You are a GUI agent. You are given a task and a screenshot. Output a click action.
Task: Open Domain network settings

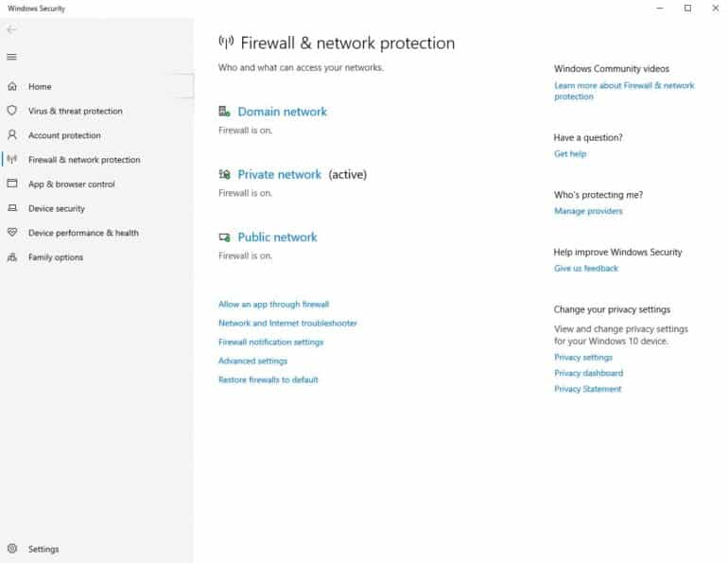[x=282, y=112]
